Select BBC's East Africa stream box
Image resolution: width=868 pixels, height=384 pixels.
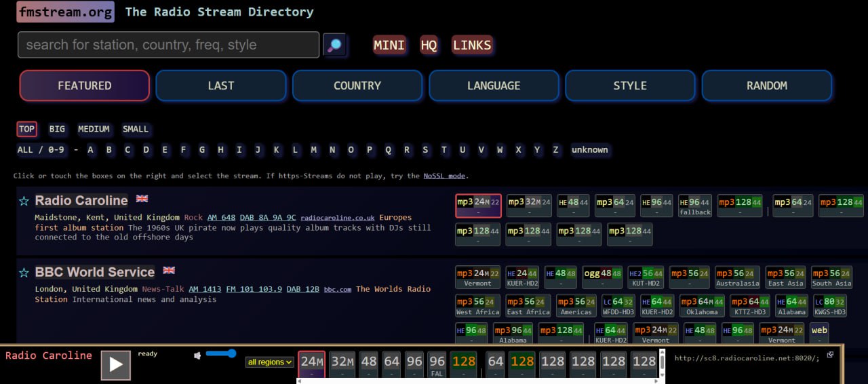tap(528, 305)
